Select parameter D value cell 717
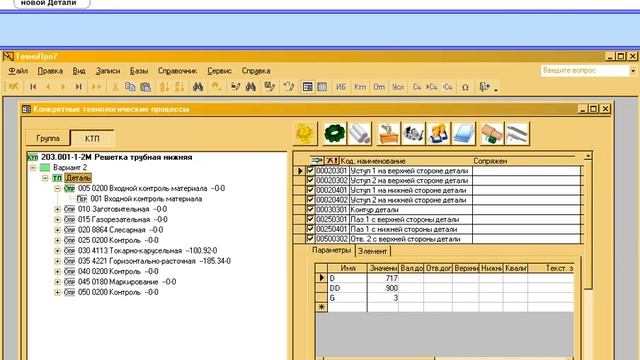The width and height of the screenshot is (640, 360). tap(383, 278)
